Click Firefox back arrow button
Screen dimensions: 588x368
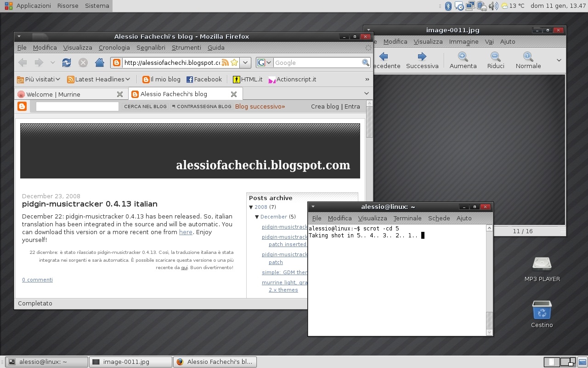click(23, 63)
